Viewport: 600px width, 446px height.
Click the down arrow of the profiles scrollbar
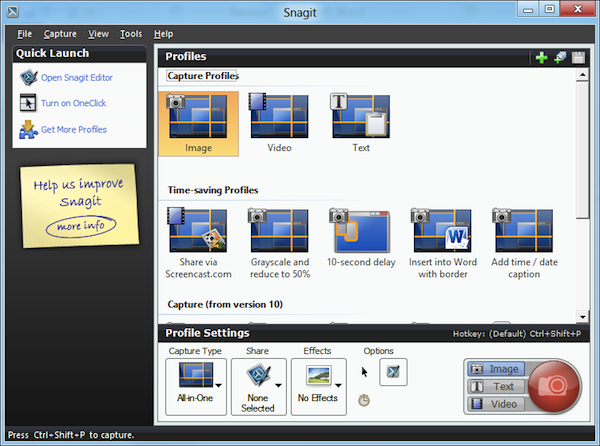(582, 317)
